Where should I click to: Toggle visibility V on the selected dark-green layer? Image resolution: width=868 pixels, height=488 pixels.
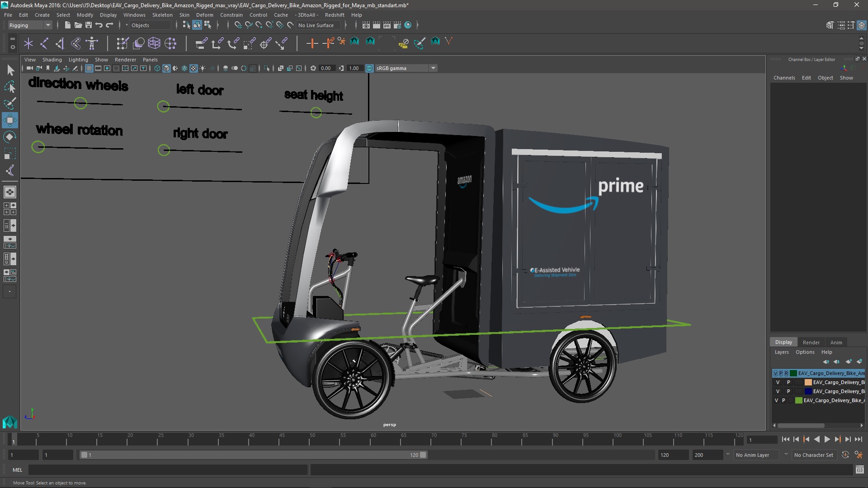pyautogui.click(x=776, y=373)
